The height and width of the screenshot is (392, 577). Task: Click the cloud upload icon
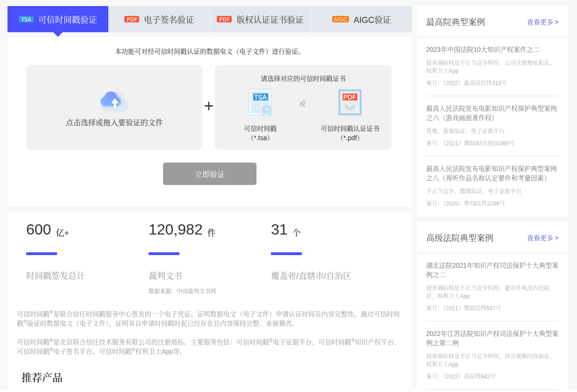[x=114, y=101]
